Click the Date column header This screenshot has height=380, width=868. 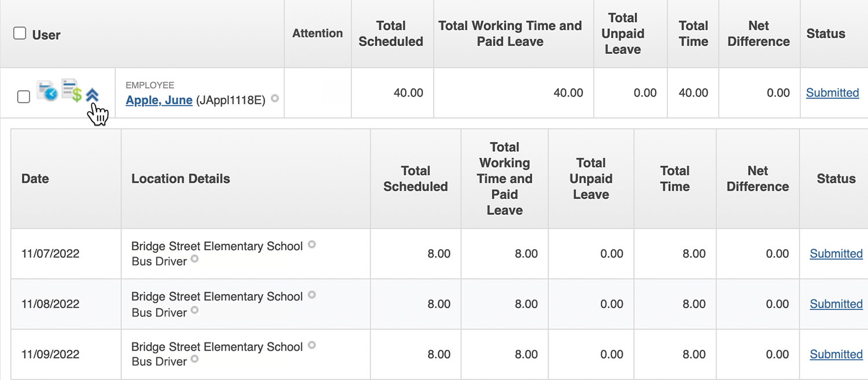[x=35, y=178]
